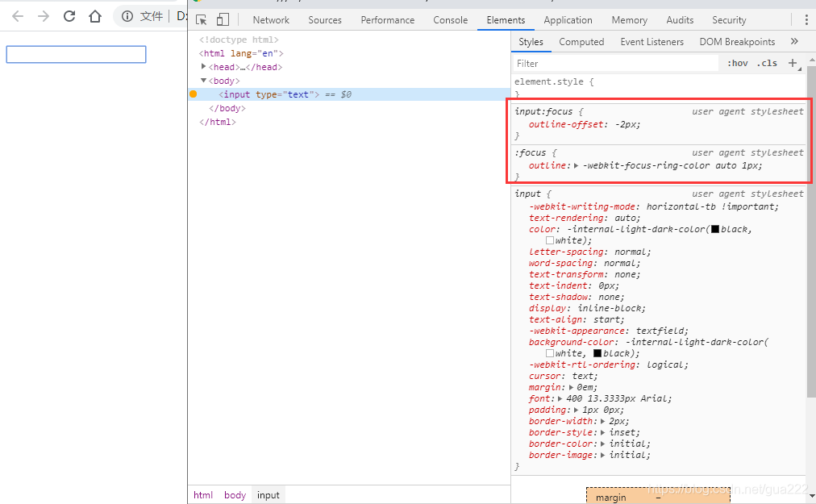Click the display: inline-block value
The width and height of the screenshot is (816, 504).
tap(611, 308)
